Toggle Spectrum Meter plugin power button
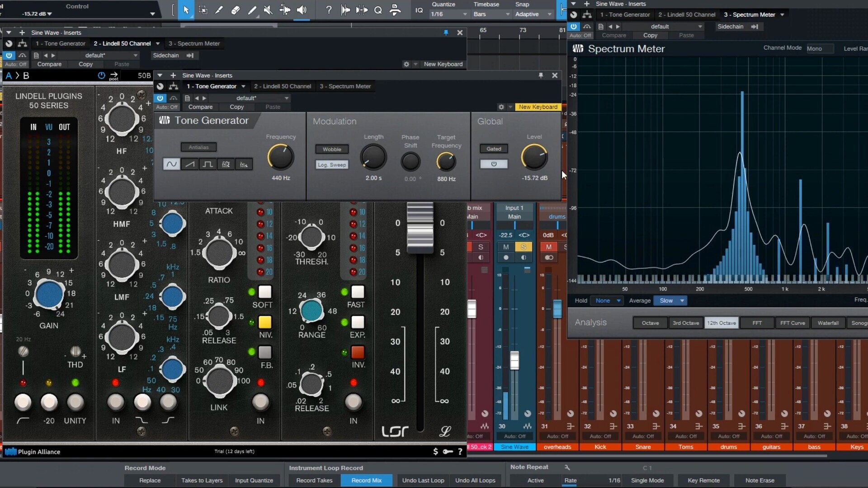This screenshot has height=488, width=868. click(x=574, y=27)
